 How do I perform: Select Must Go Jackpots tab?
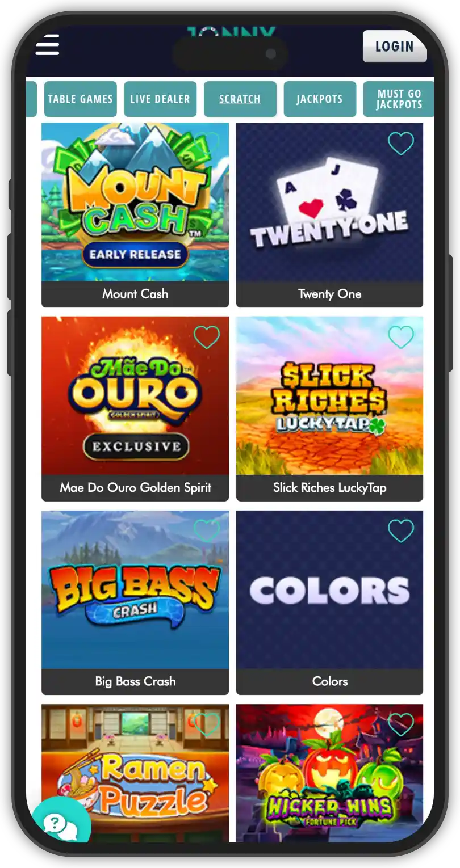(x=399, y=99)
